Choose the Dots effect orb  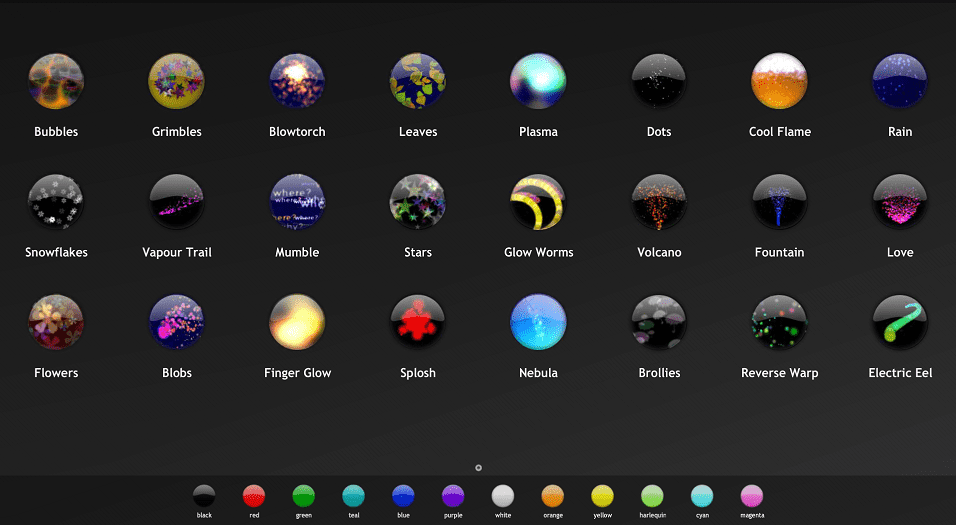[658, 81]
